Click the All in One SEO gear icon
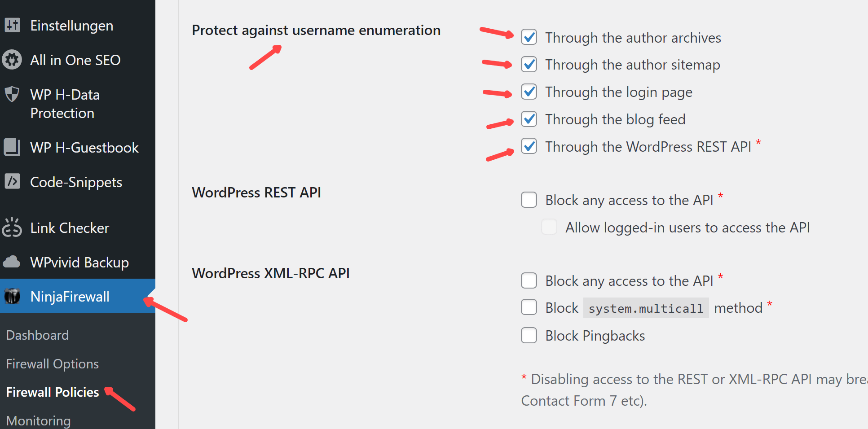Screen dimensions: 868x429 (x=12, y=60)
